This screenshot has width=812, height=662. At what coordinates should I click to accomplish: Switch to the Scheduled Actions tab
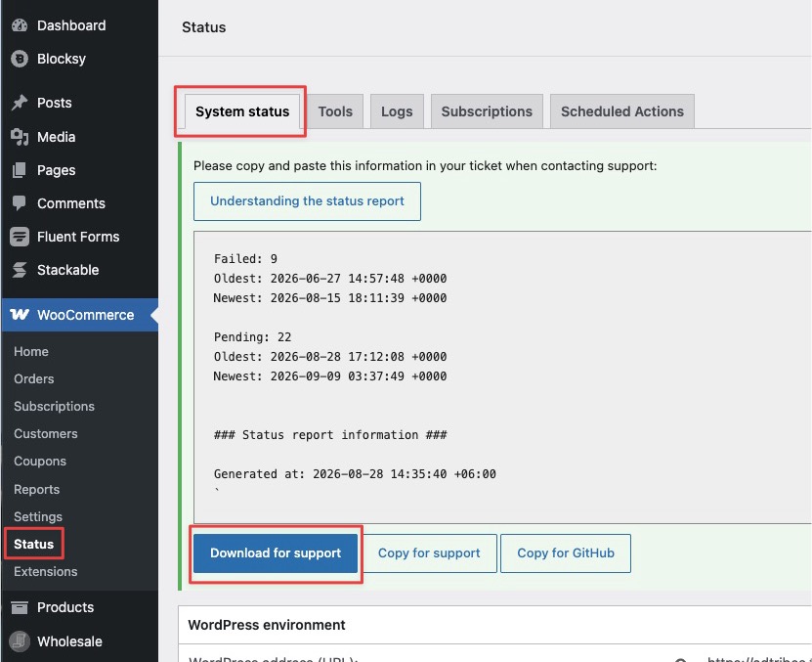(621, 111)
